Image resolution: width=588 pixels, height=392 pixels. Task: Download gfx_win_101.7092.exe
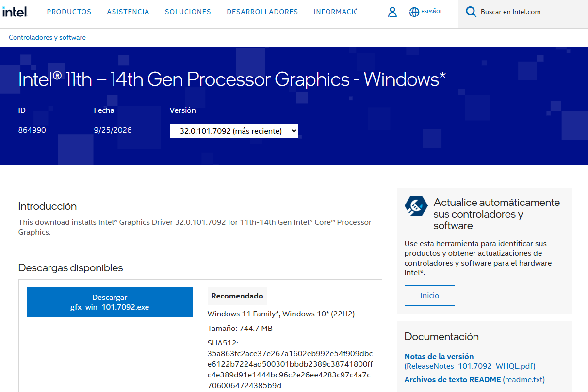pos(110,302)
